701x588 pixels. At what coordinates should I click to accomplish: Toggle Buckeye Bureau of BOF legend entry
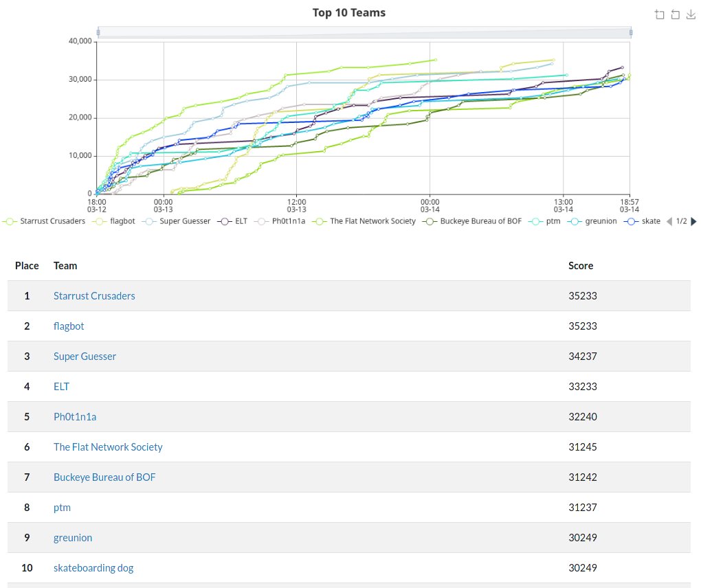(x=471, y=221)
